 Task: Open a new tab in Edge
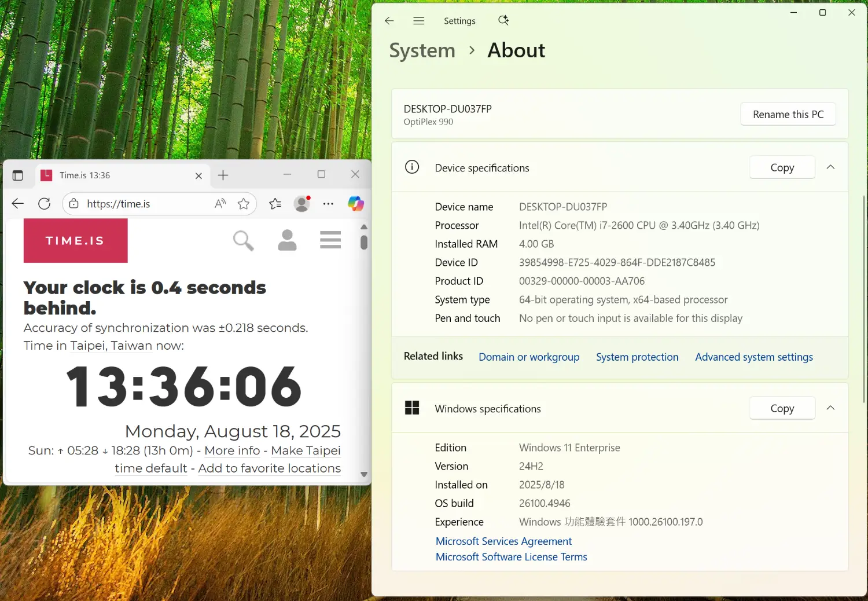click(223, 175)
